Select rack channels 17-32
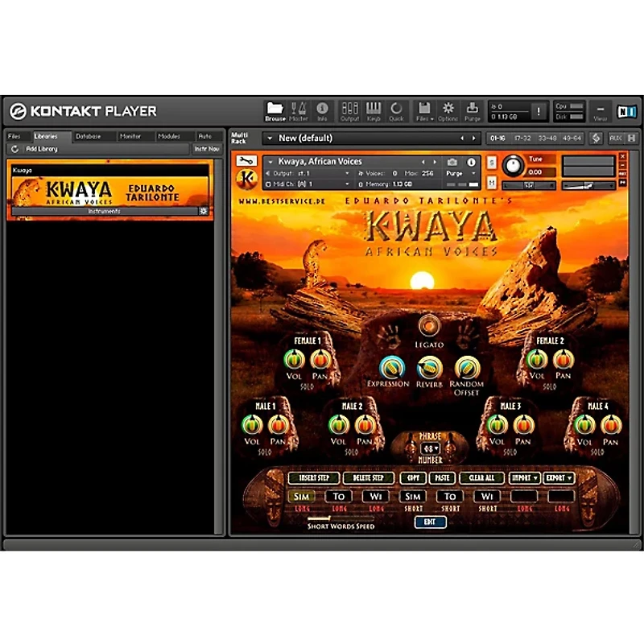This screenshot has width=644, height=644. point(522,138)
